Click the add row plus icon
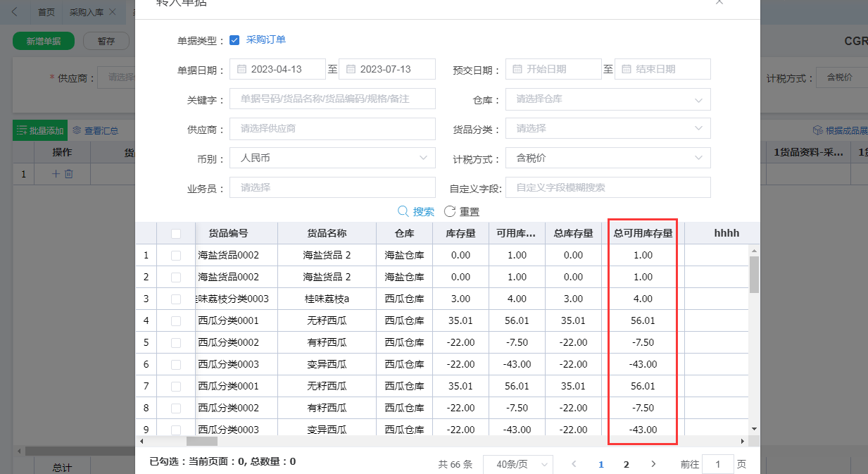Image resolution: width=868 pixels, height=474 pixels. point(56,174)
